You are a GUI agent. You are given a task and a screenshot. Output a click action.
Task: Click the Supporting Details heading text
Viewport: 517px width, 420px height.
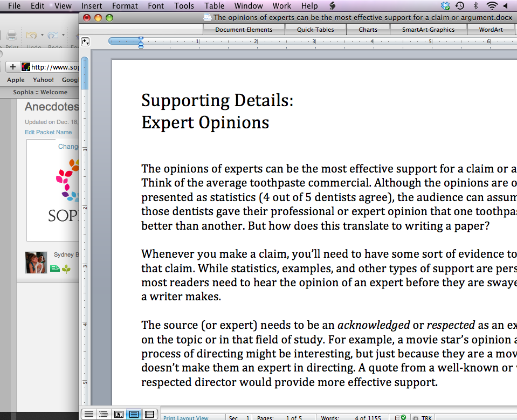tap(217, 100)
